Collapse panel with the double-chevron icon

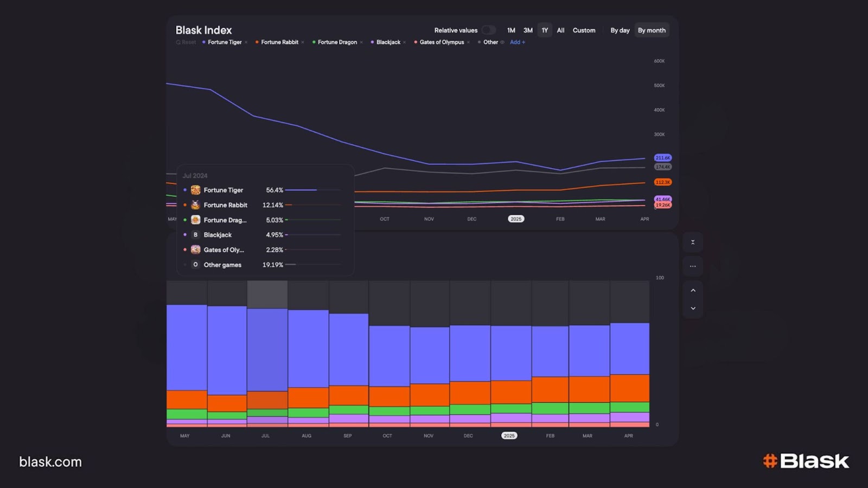(x=693, y=242)
